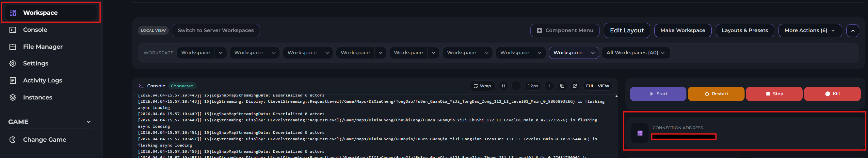Collapse the GAME sidebar section
The image size is (868, 158).
pyautogui.click(x=88, y=122)
